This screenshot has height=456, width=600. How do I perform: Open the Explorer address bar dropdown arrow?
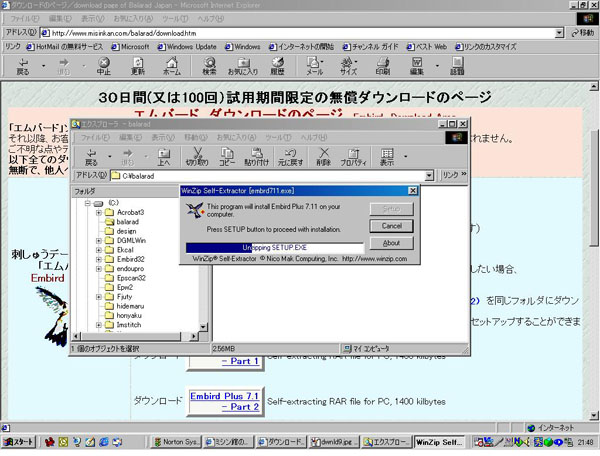(429, 176)
